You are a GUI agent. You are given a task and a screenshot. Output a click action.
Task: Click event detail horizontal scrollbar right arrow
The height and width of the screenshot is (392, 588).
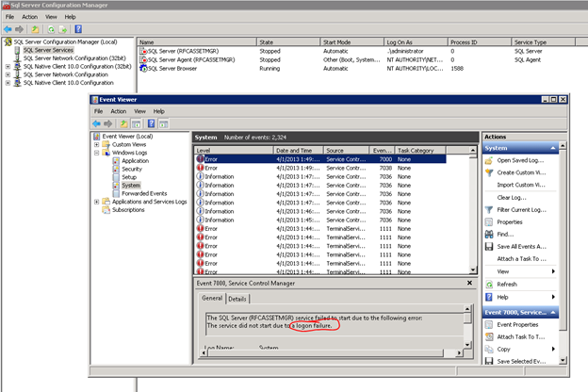459,353
